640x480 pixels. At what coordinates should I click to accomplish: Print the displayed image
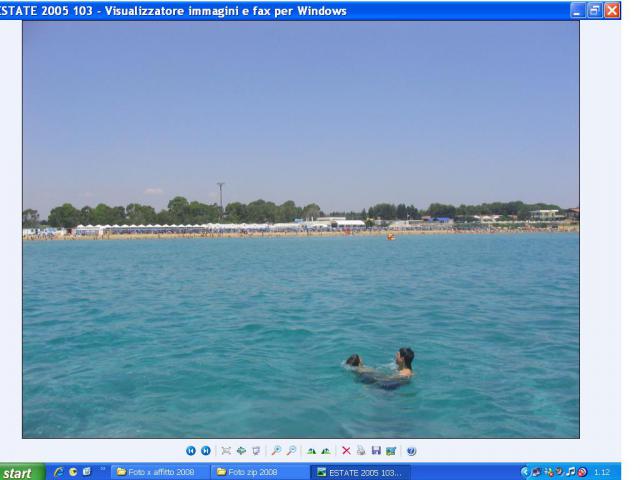[360, 451]
